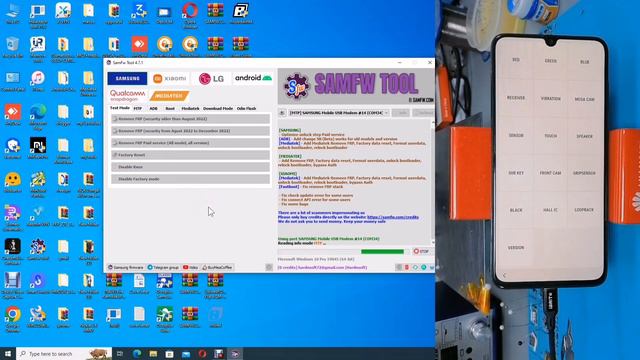Image resolution: width=640 pixels, height=360 pixels.
Task: Open File Explorer from taskbar
Action: pos(153,353)
